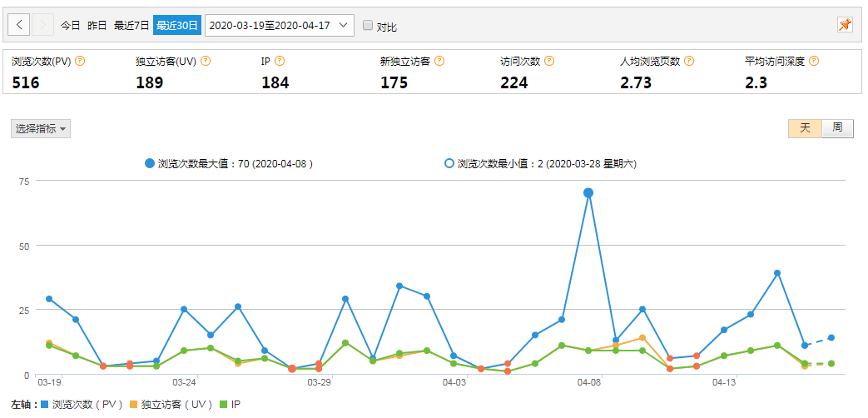The image size is (868, 418).
Task: Click help icon next to 独立访客(UV)
Action: (x=206, y=62)
